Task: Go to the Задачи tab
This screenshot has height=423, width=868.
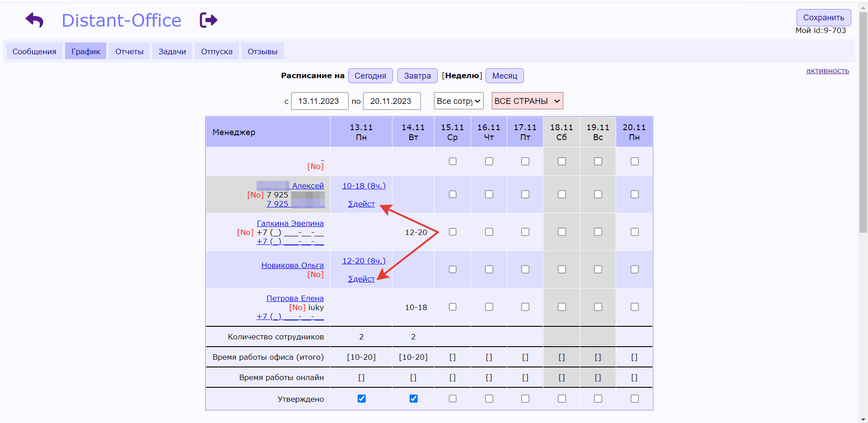Action: tap(172, 52)
